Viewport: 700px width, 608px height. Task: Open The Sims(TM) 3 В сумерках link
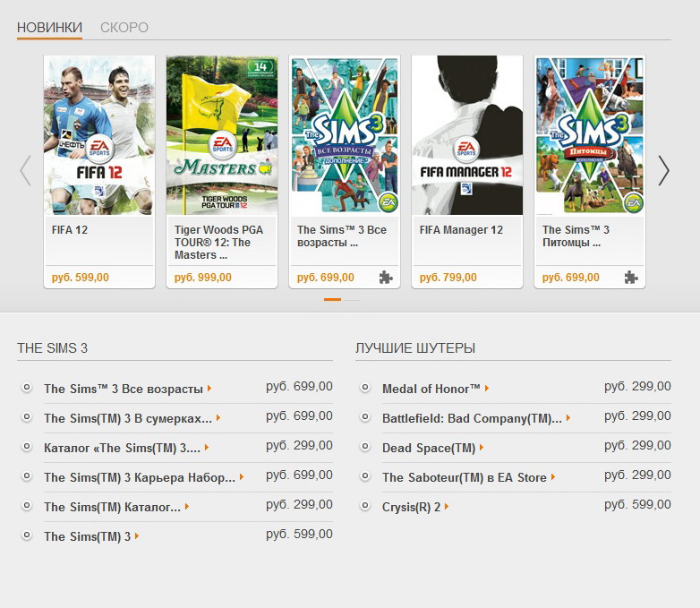pos(127,418)
